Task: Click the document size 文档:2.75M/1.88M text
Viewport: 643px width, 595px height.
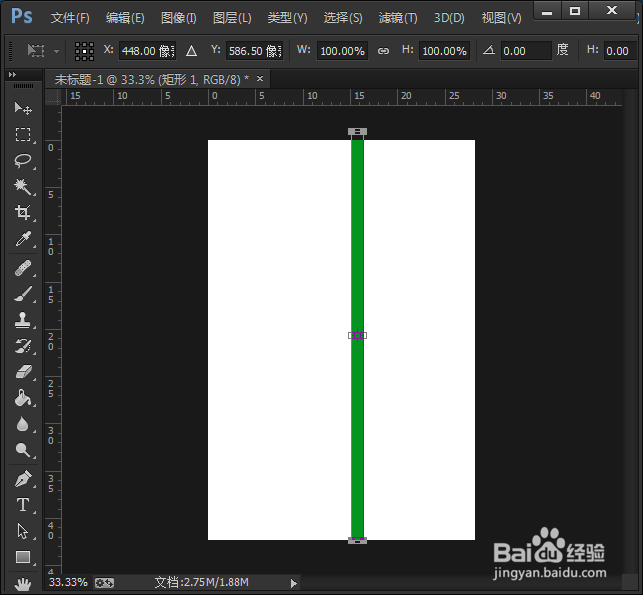Action: coord(201,582)
